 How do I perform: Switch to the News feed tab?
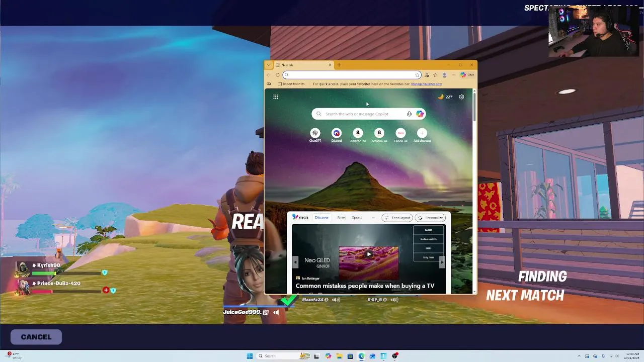pos(342,218)
